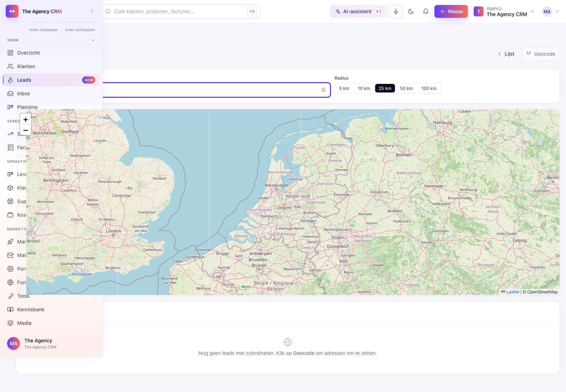
Task: Click the Tools wrench icon
Action: pos(10,296)
